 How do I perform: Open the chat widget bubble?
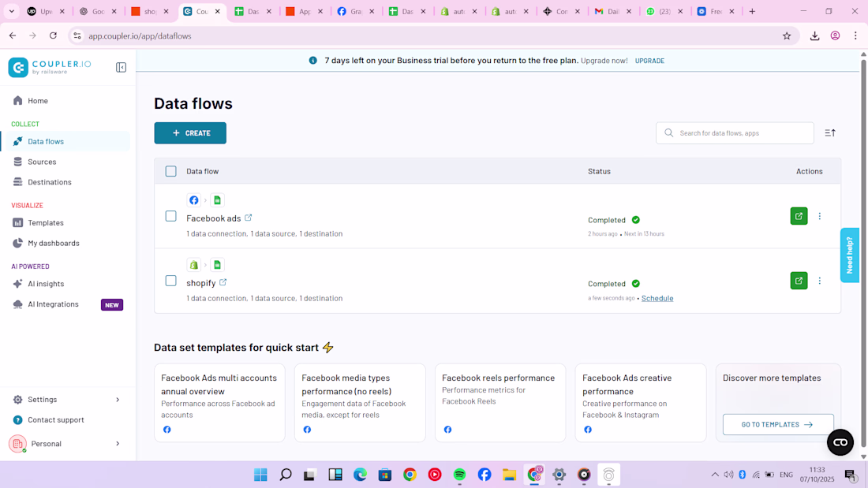(x=840, y=442)
